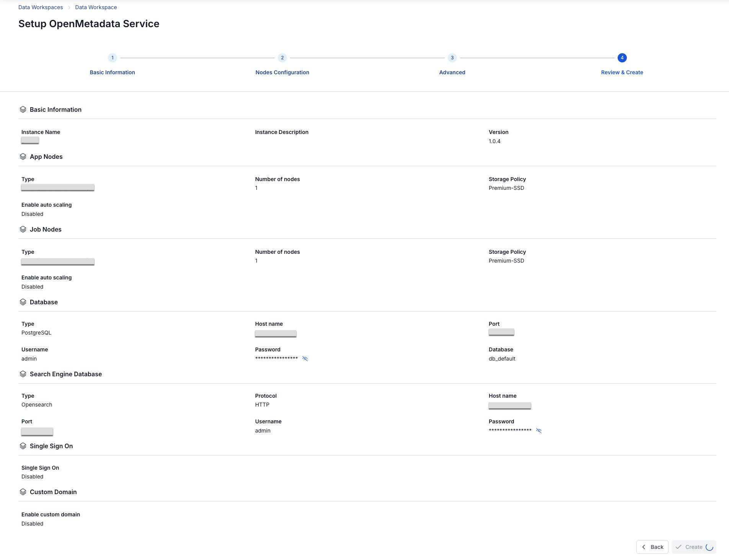Screen dimensions: 729x560
Task: Click the Instance Description label
Action: click(x=282, y=132)
